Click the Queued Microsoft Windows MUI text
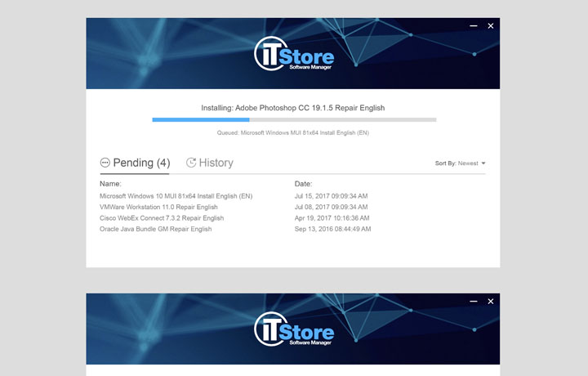588x376 pixels. 292,132
